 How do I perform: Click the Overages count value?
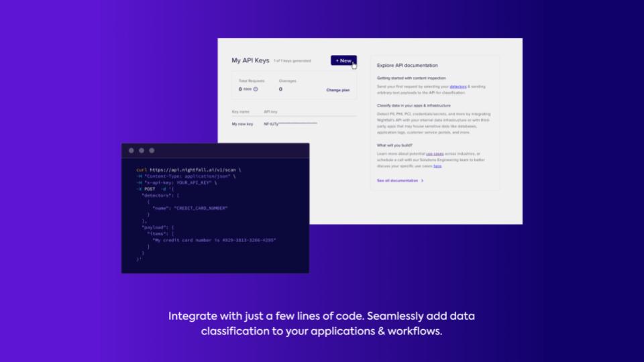tap(280, 89)
